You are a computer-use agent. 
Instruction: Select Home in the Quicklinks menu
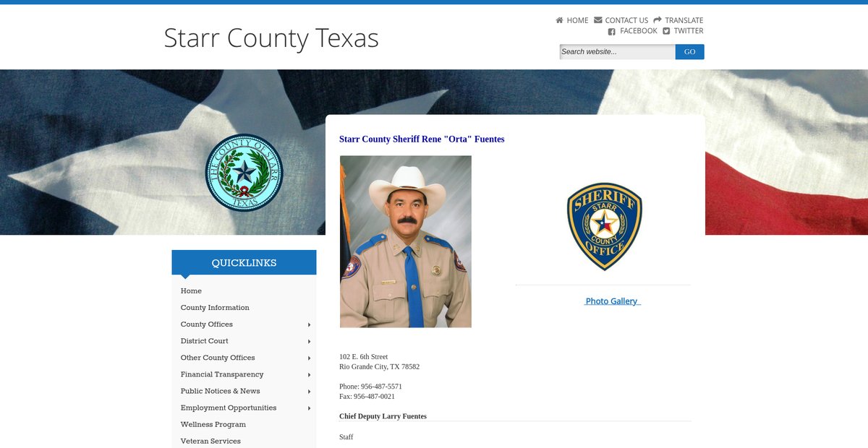click(191, 291)
